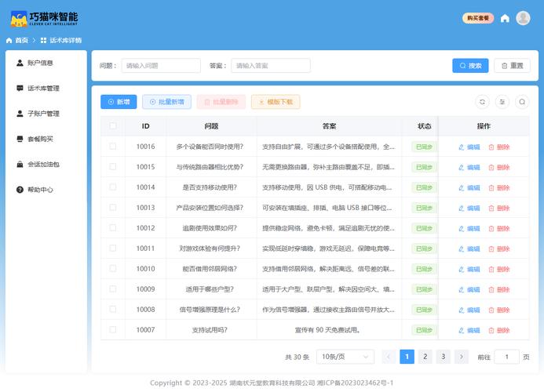Click 首页 breadcrumb home link
Screen dimensions: 544x392
pos(17,40)
